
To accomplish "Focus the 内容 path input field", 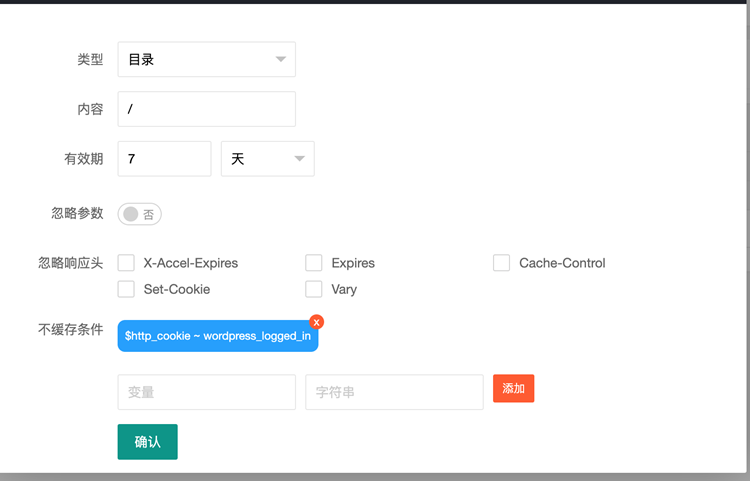I will 206,109.
